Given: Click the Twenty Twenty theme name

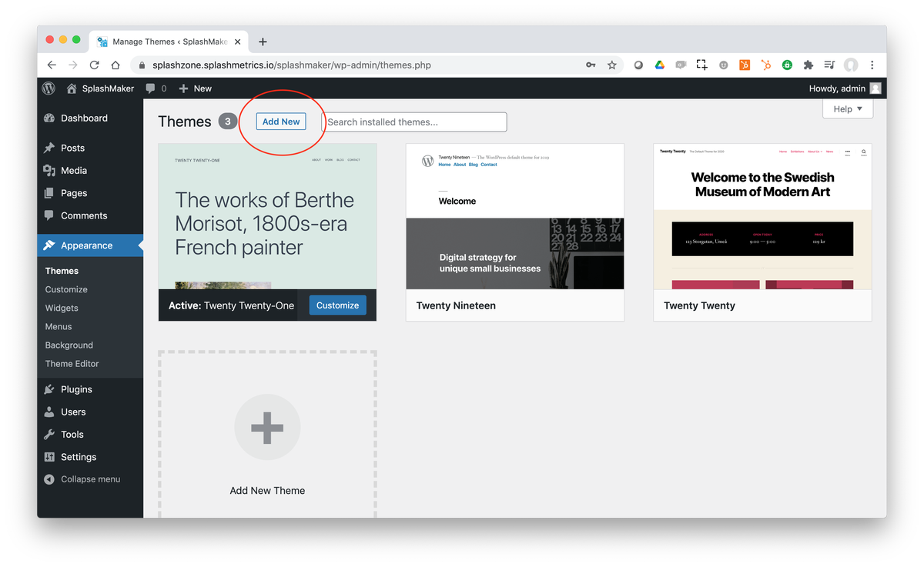Looking at the screenshot, I should click(x=699, y=305).
